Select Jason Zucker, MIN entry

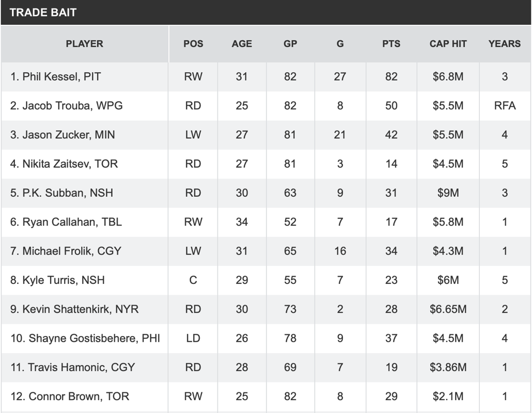[62, 135]
